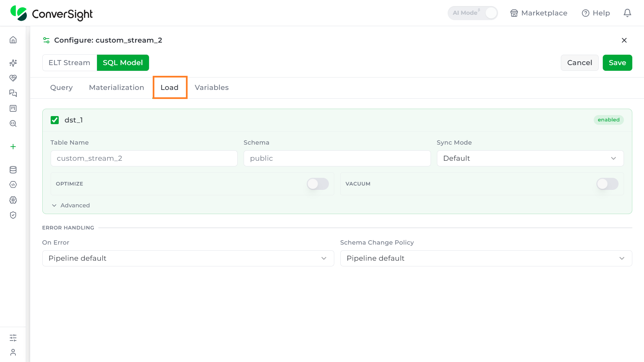This screenshot has width=644, height=362.
Task: Open the Marketplace link
Action: click(539, 13)
